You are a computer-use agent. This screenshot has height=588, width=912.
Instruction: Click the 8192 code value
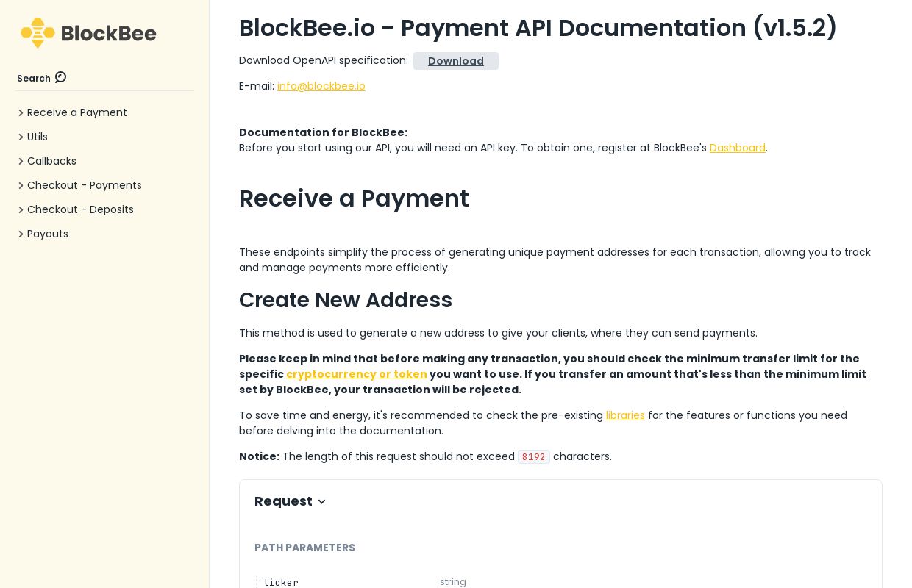(x=534, y=456)
